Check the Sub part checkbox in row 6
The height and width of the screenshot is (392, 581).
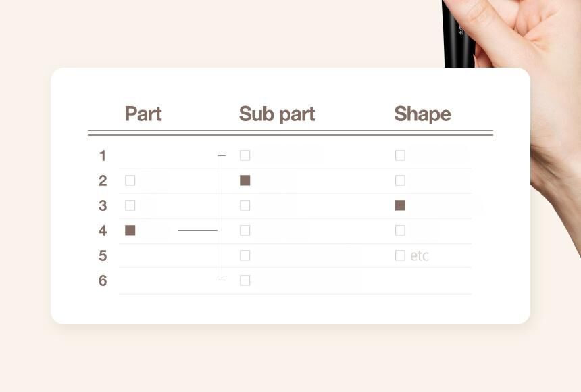[x=245, y=280]
